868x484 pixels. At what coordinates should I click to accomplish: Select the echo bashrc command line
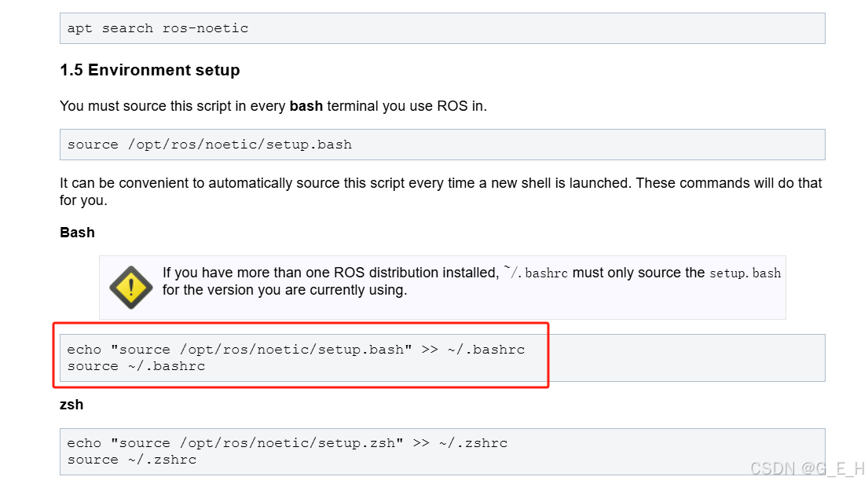point(295,349)
